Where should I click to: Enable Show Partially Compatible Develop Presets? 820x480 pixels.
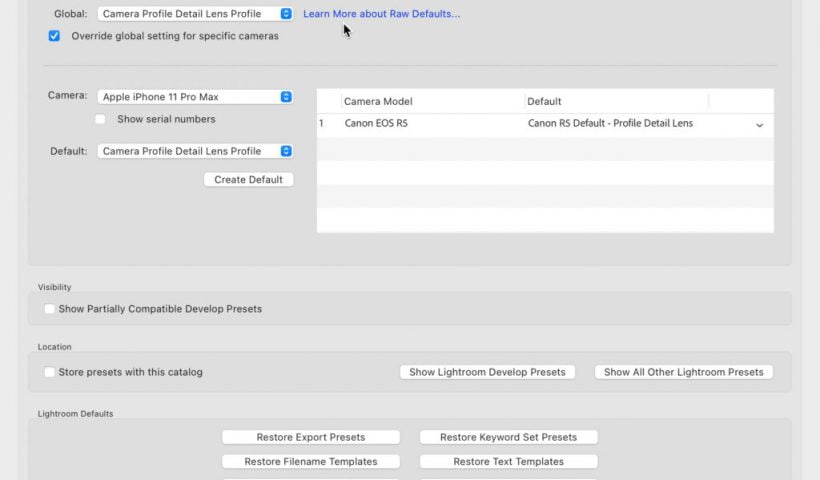tap(49, 309)
